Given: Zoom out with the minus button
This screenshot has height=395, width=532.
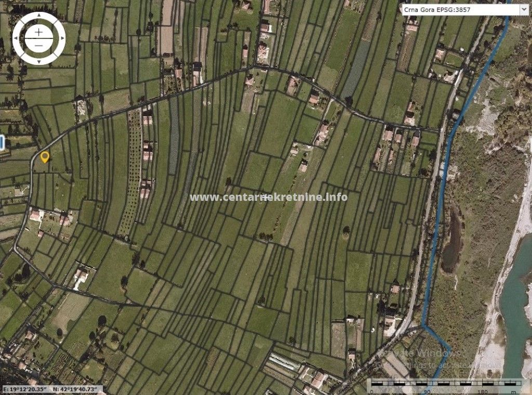Looking at the screenshot, I should (x=38, y=45).
